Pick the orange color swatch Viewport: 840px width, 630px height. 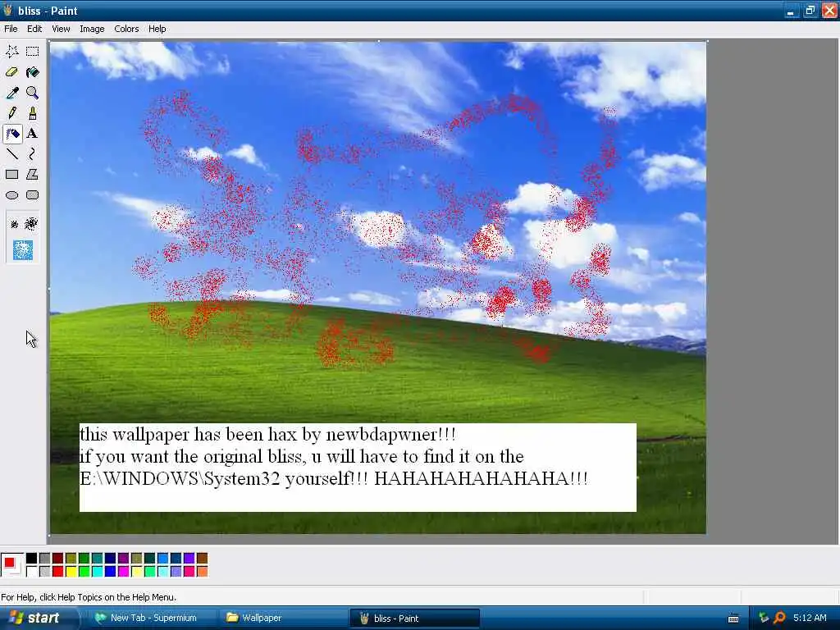202,572
